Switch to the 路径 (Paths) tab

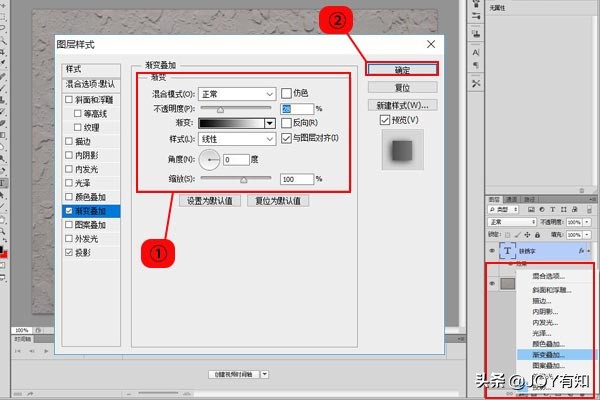pos(530,199)
